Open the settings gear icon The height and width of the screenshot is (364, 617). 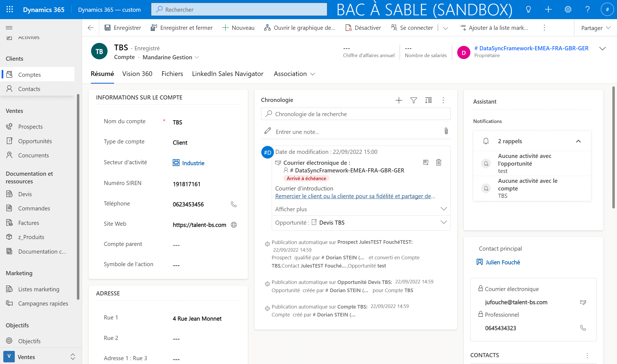568,10
